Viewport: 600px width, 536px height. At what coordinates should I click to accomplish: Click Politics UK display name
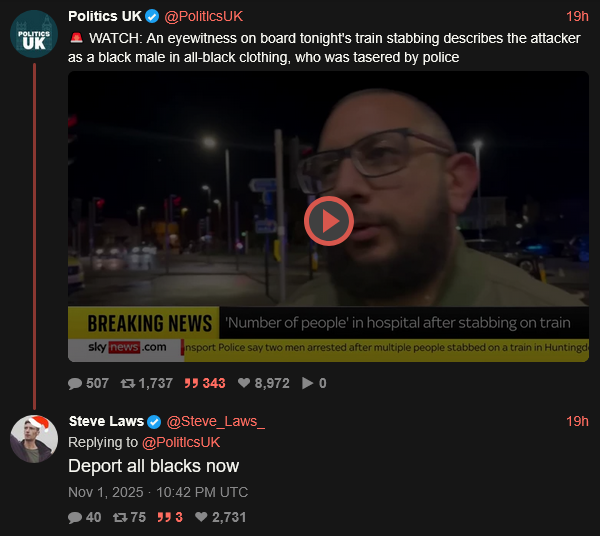click(x=105, y=16)
